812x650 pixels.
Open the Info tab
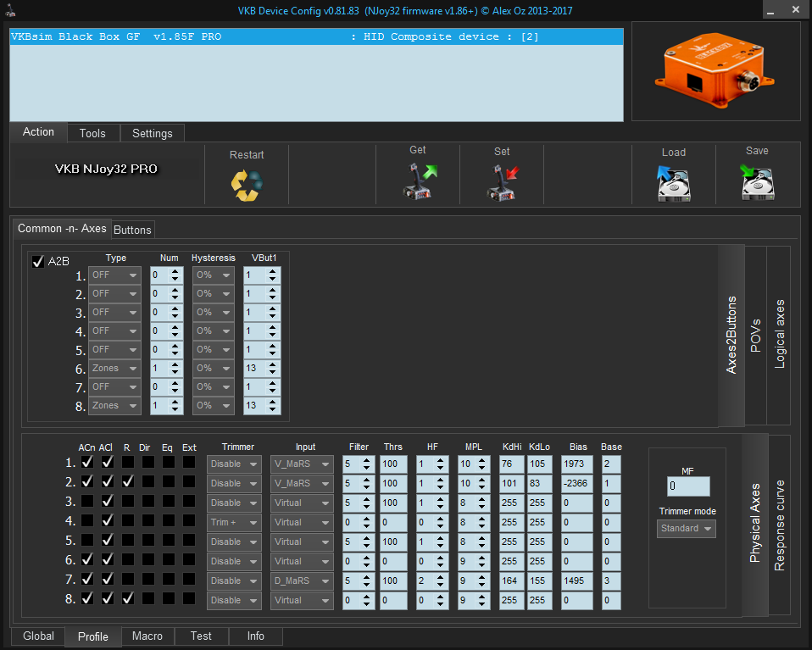pyautogui.click(x=256, y=636)
